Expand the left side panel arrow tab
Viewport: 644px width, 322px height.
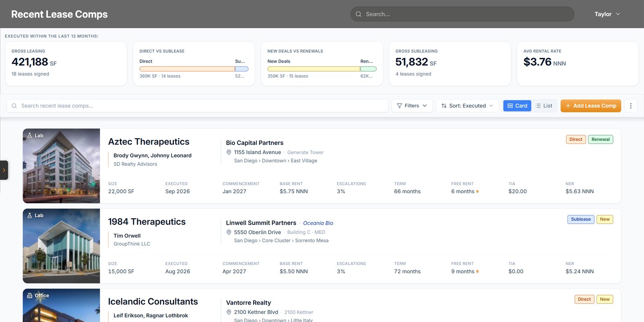click(x=4, y=170)
